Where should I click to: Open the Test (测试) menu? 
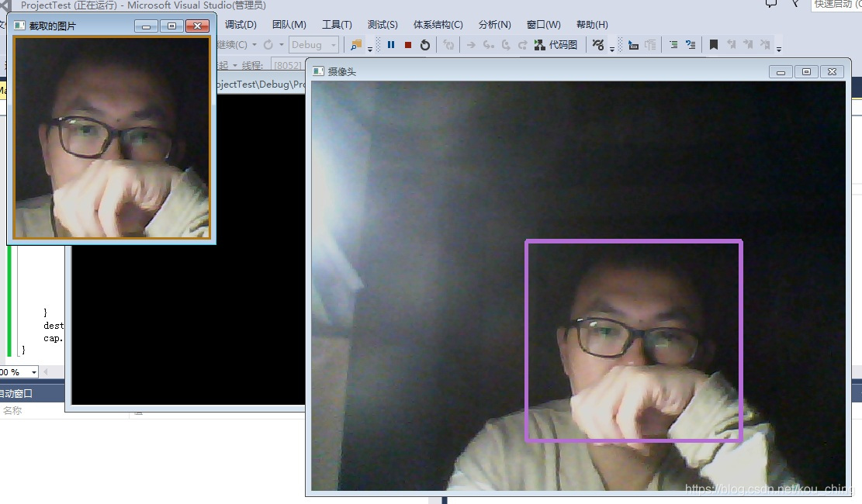click(383, 25)
